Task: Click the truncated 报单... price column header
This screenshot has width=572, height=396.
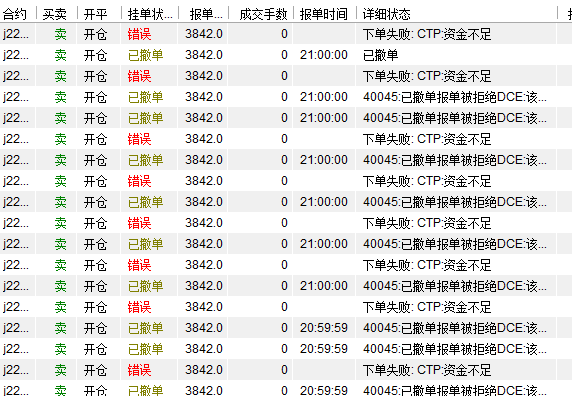Action: click(206, 14)
